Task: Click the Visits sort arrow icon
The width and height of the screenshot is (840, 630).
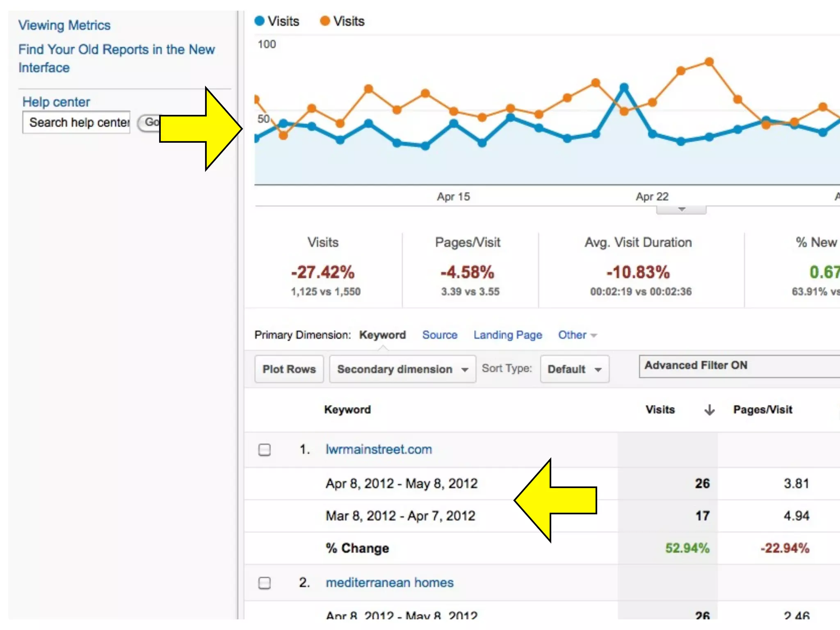Action: (709, 410)
